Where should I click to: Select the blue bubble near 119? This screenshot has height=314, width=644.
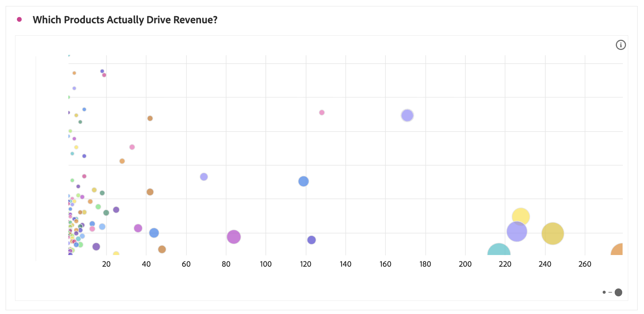(x=304, y=181)
